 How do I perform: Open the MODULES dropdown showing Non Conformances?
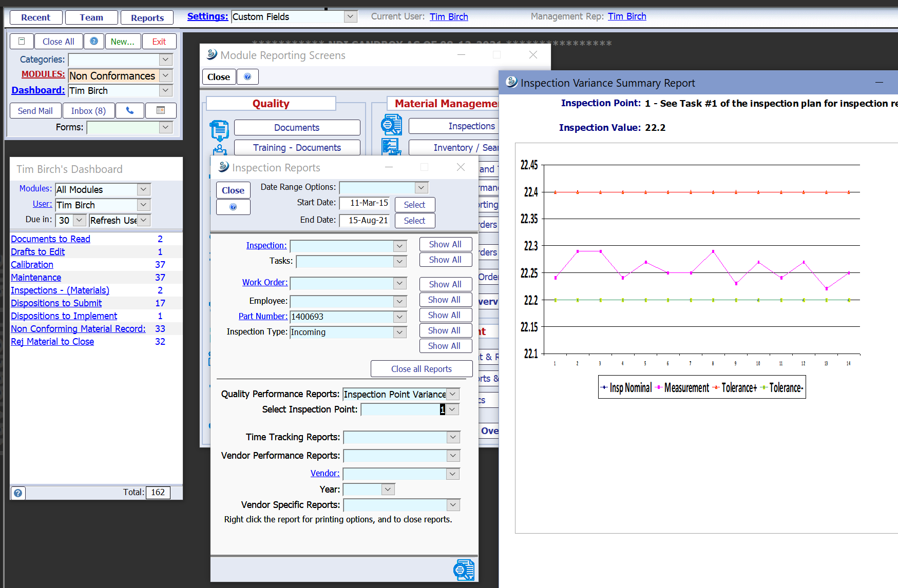165,75
